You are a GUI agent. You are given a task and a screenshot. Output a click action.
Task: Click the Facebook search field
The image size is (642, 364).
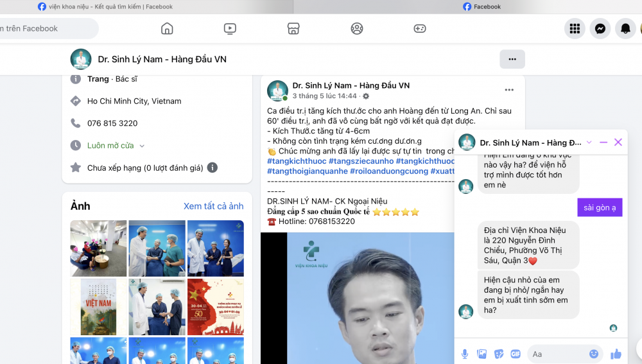(48, 29)
